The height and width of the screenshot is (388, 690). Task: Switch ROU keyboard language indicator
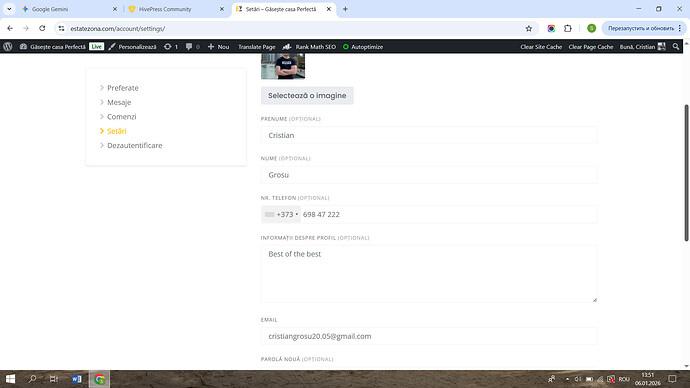[624, 379]
